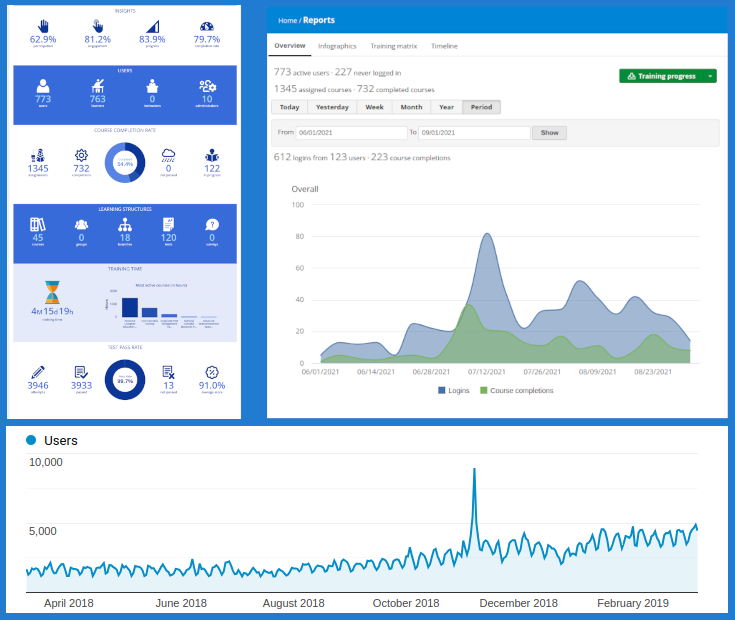Select the learners desk icon
Viewport: 735px width, 620px height.
[x=98, y=85]
